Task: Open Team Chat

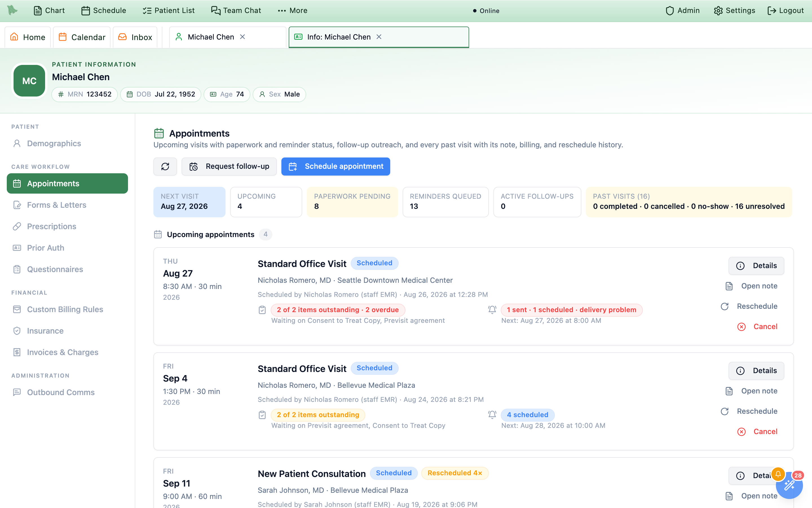Action: pyautogui.click(x=236, y=10)
